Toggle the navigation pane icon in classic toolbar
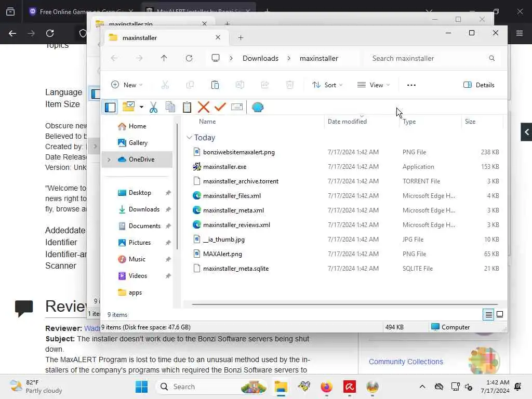 coord(110,107)
